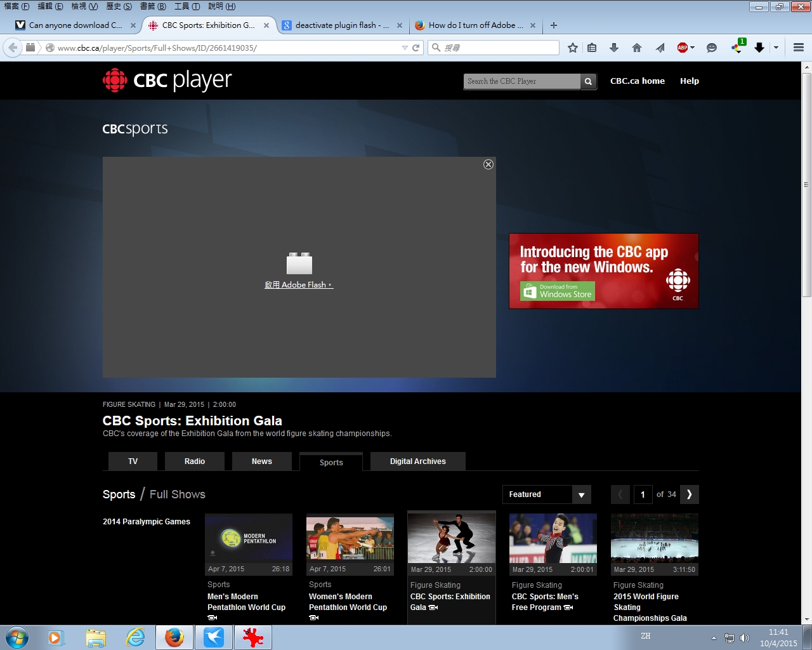Image resolution: width=812 pixels, height=650 pixels.
Task: Select the TV category tab
Action: tap(133, 461)
